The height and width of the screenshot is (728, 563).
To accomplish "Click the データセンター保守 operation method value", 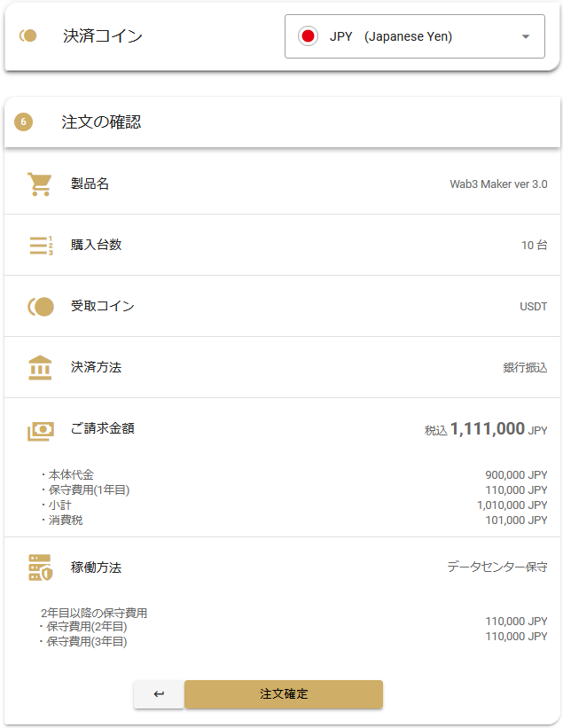I will pos(497,567).
